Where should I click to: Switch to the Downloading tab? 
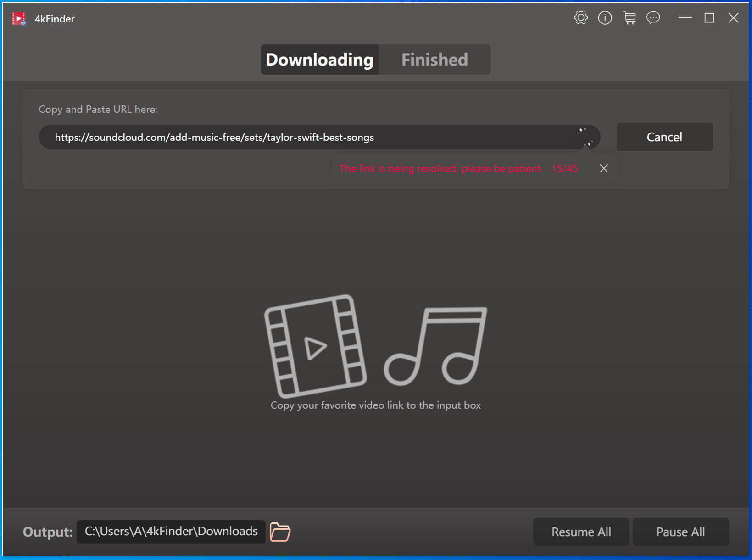tap(319, 60)
